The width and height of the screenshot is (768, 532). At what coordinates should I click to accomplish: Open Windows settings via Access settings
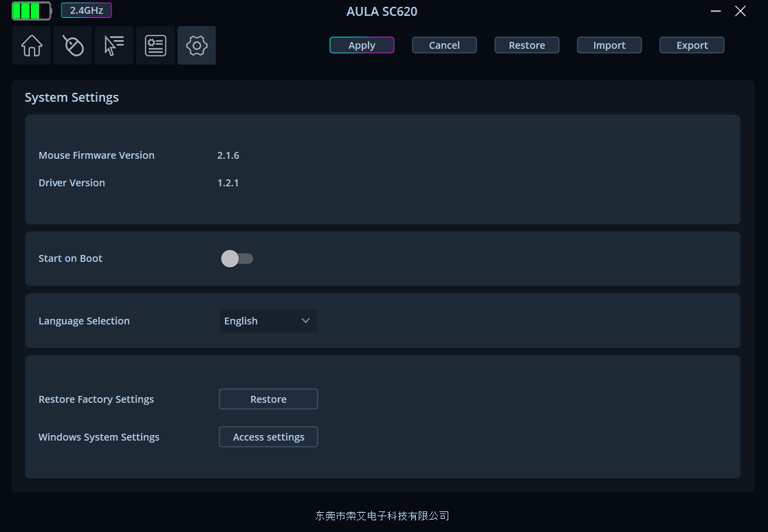[268, 436]
